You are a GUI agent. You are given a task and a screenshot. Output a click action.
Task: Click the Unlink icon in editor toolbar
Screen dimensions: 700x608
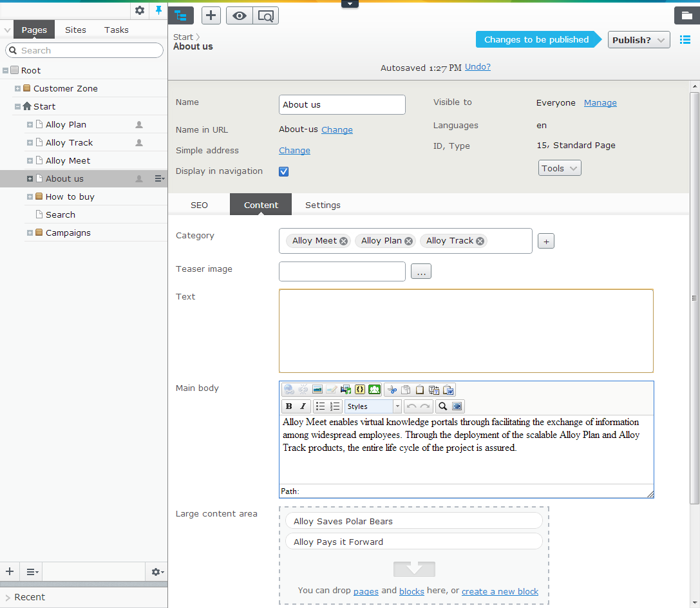click(x=303, y=390)
